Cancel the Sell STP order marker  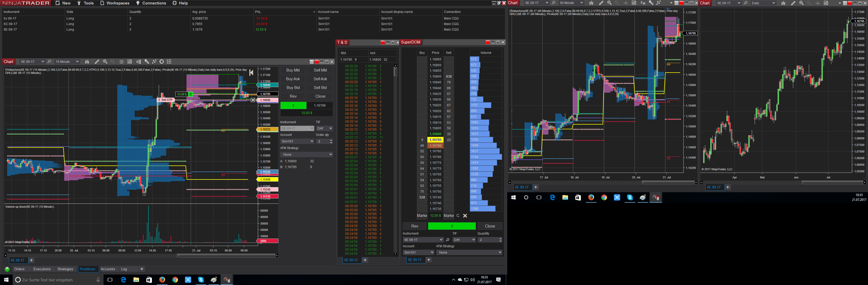pos(253,100)
